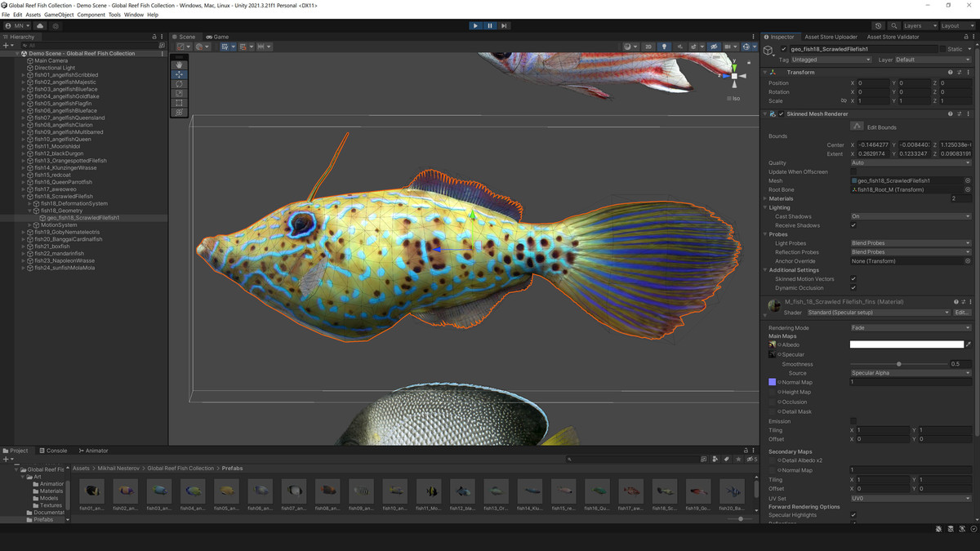
Task: Select the Rotate tool
Action: [x=179, y=84]
